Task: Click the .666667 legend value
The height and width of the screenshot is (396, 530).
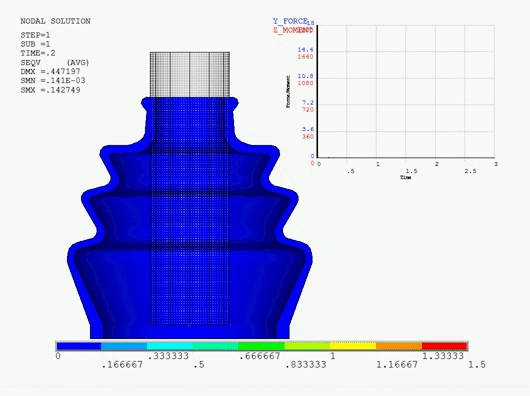Action: pyautogui.click(x=260, y=356)
